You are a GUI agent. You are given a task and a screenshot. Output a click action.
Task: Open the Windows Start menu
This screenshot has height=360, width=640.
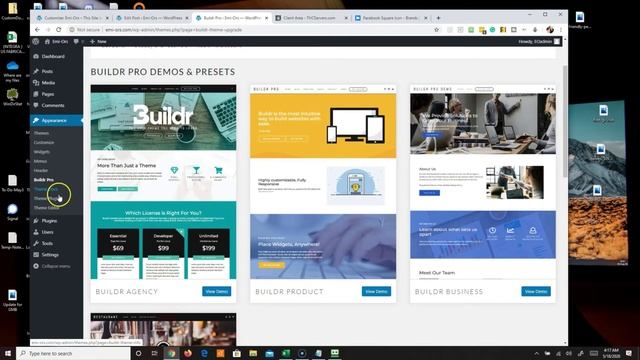[x=7, y=353]
